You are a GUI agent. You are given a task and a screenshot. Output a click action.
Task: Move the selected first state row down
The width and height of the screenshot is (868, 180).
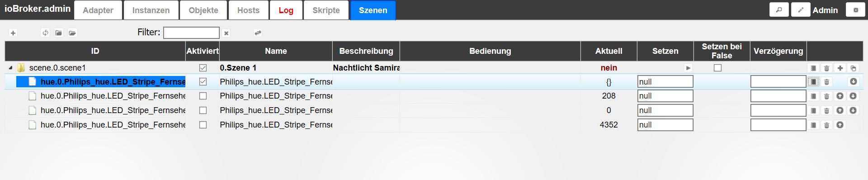click(x=854, y=82)
